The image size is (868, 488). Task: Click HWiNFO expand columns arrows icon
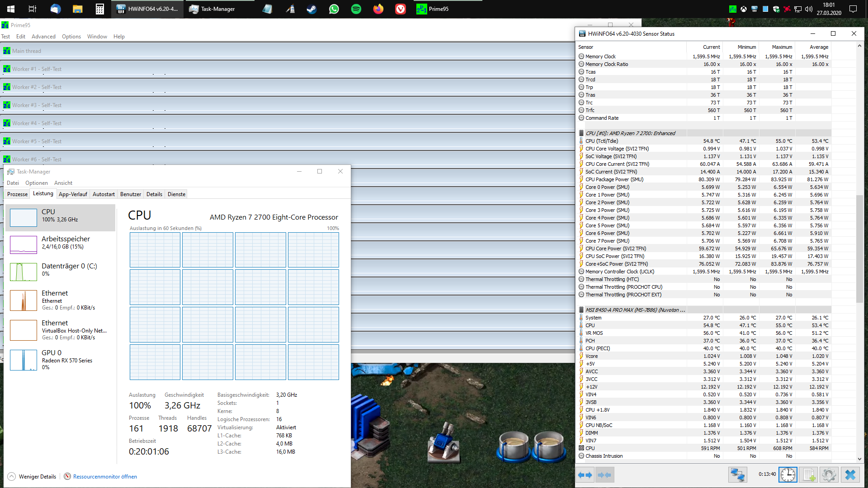coord(585,475)
